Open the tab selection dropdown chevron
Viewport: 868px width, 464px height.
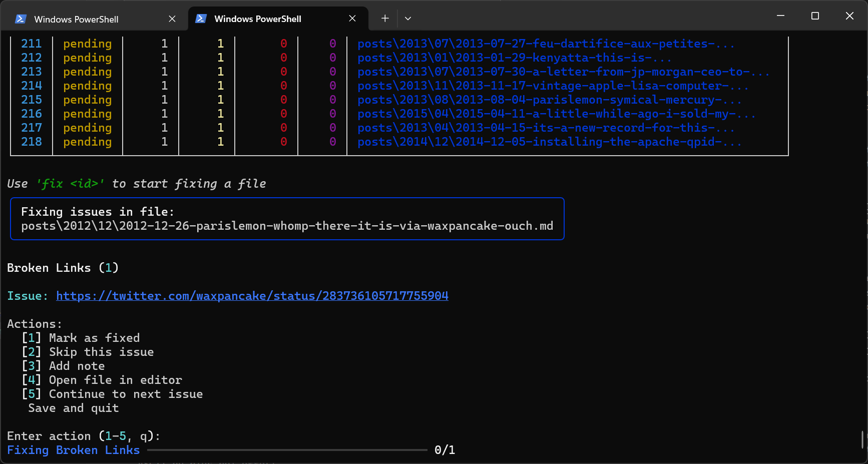tap(408, 19)
